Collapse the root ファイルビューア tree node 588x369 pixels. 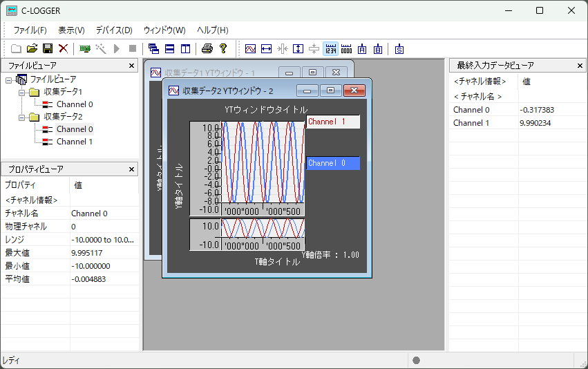(x=9, y=79)
